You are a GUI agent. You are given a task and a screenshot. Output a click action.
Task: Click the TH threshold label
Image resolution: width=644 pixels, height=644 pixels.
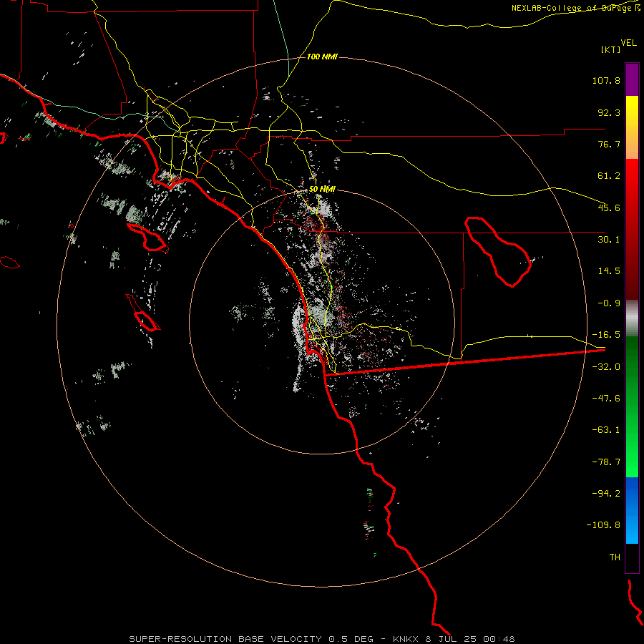coord(615,557)
